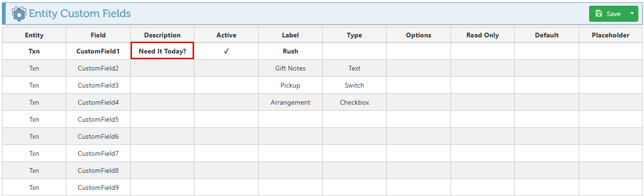The height and width of the screenshot is (196, 644).
Task: Click the Options column header
Action: [418, 35]
